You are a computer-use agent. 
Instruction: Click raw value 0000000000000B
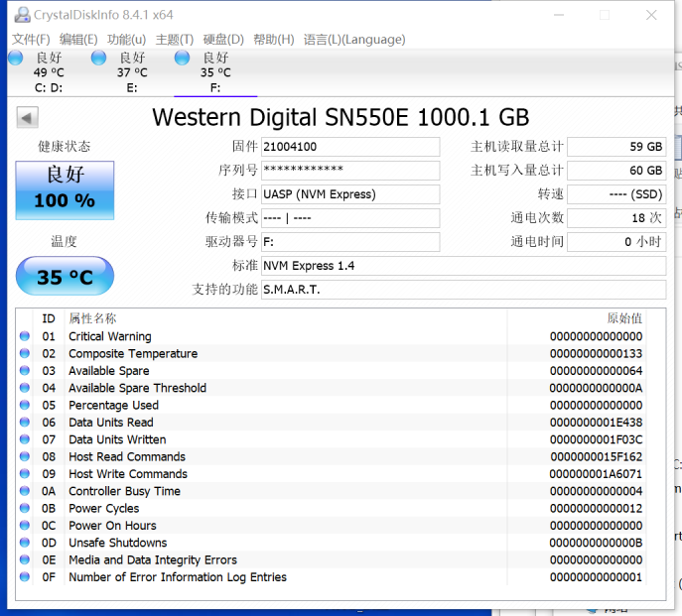tap(596, 543)
